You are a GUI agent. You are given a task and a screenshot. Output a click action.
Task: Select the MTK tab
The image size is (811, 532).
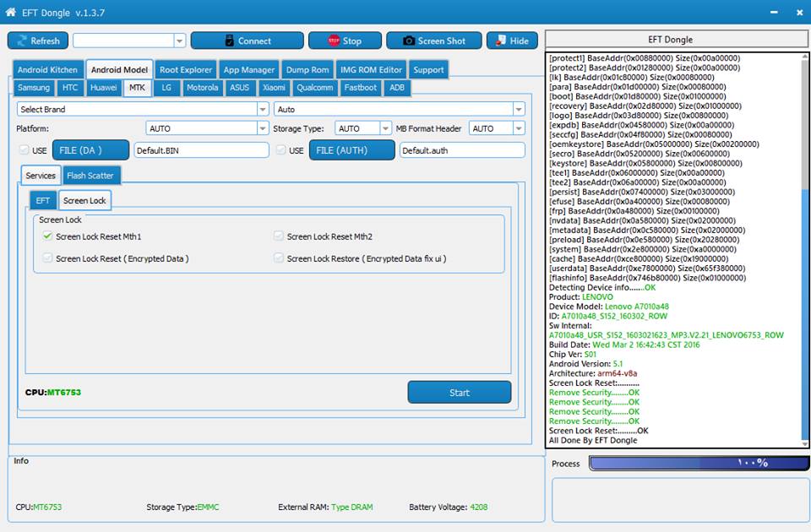tap(137, 88)
